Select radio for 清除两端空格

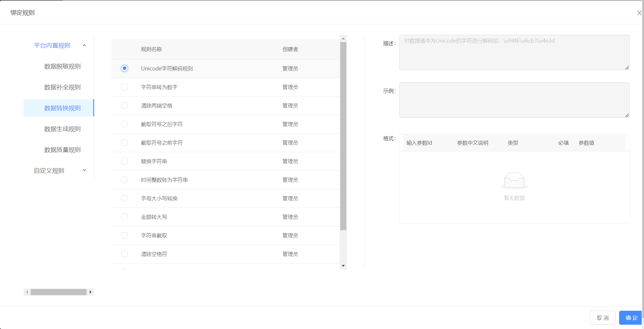(125, 106)
